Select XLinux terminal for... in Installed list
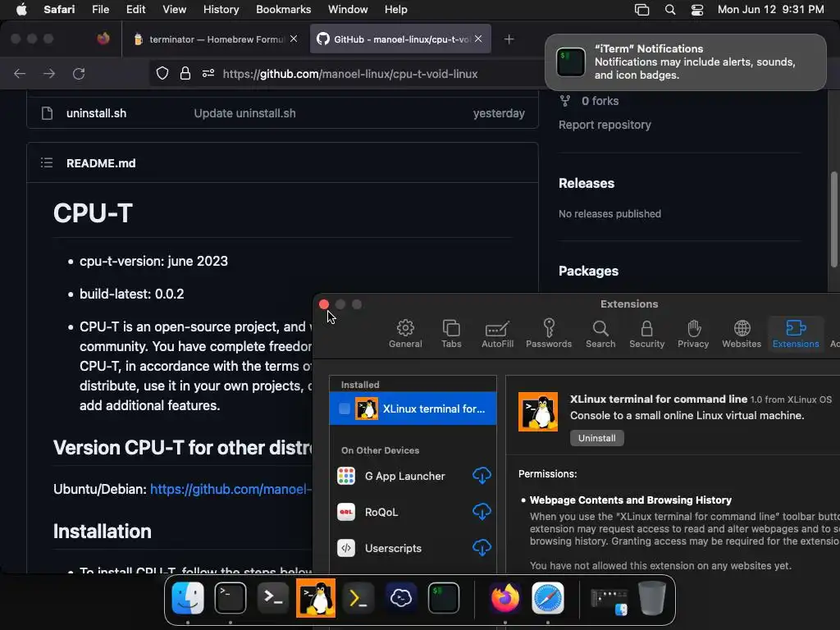 coord(413,409)
